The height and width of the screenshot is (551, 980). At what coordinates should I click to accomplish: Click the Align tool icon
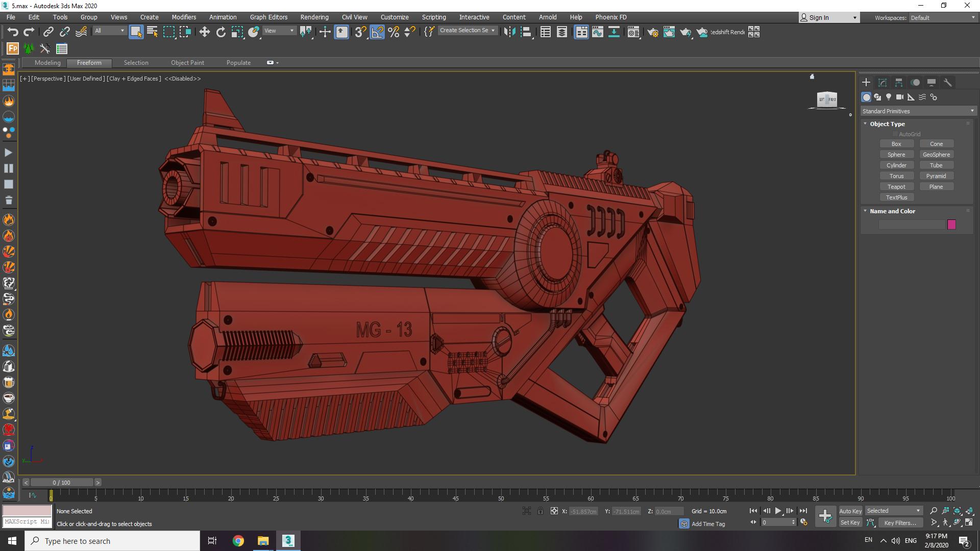tap(526, 32)
